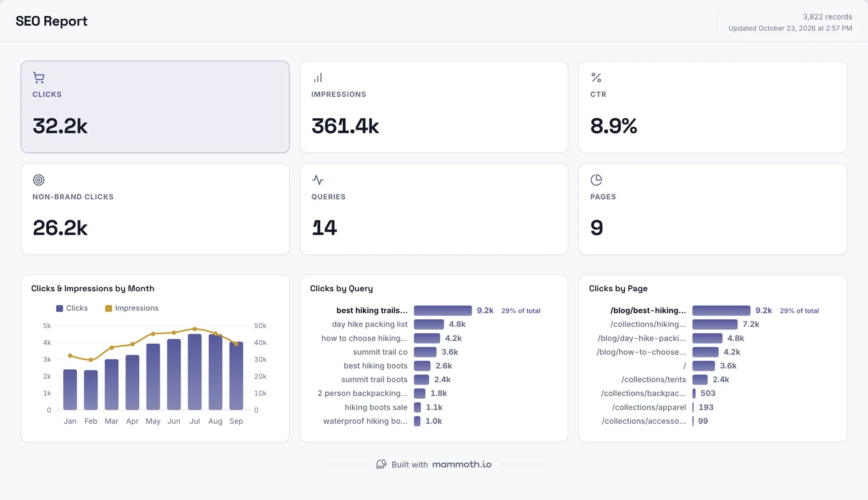Viewport: 868px width, 500px height.
Task: Click the 'summit trail co' query label
Action: point(380,352)
